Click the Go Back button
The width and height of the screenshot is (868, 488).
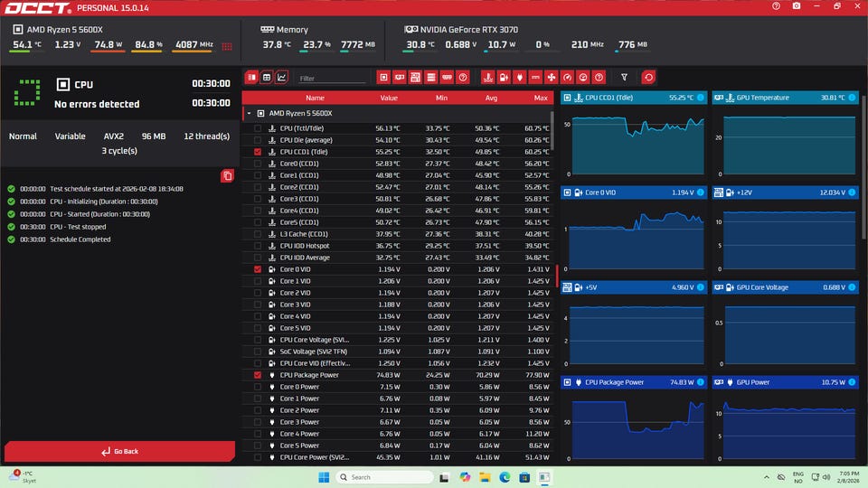click(x=119, y=451)
